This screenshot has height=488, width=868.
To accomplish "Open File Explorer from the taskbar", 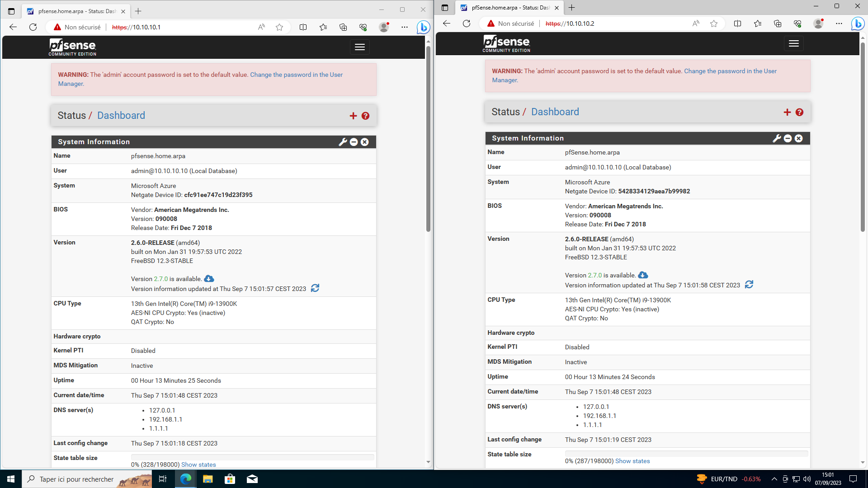I will (208, 479).
